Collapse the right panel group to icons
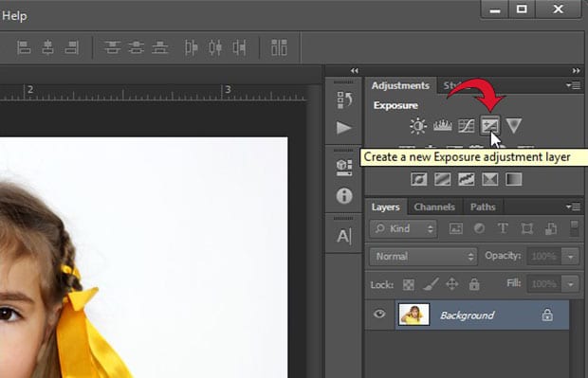Screen dimensions: 588x378 576,70
